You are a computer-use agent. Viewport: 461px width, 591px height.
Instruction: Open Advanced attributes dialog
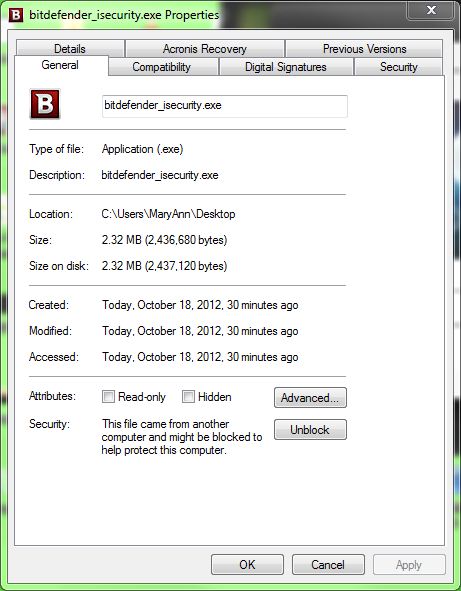click(x=310, y=398)
